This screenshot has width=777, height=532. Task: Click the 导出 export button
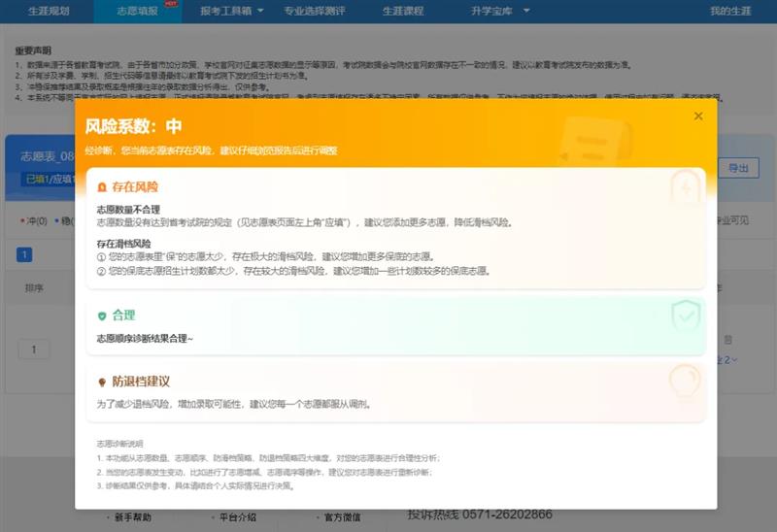coord(738,168)
